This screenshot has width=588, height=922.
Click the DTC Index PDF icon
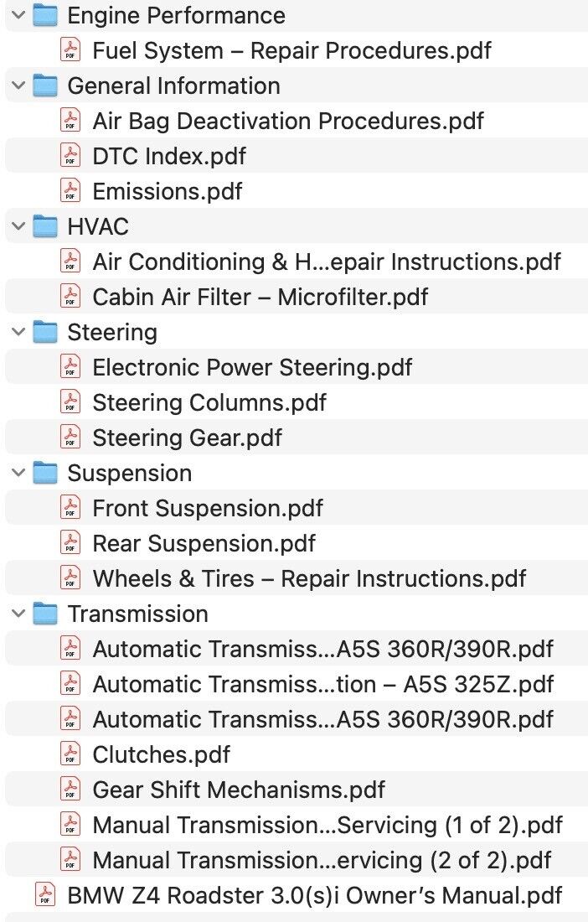pyautogui.click(x=71, y=156)
